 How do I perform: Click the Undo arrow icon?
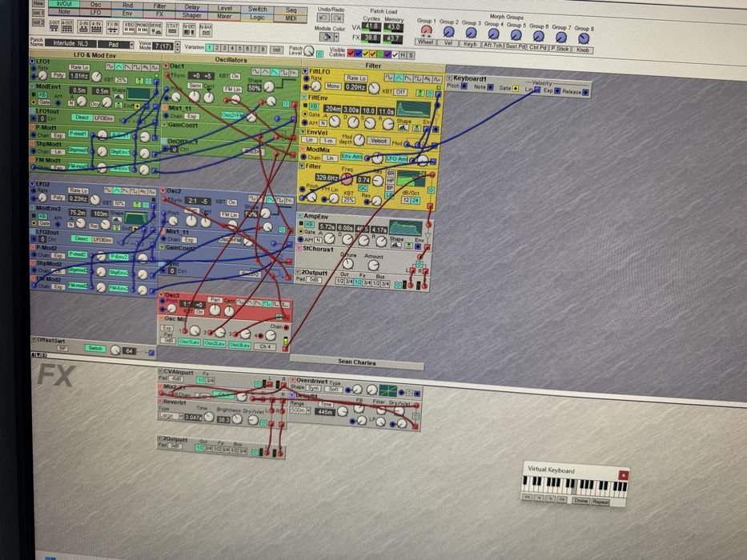click(x=323, y=18)
